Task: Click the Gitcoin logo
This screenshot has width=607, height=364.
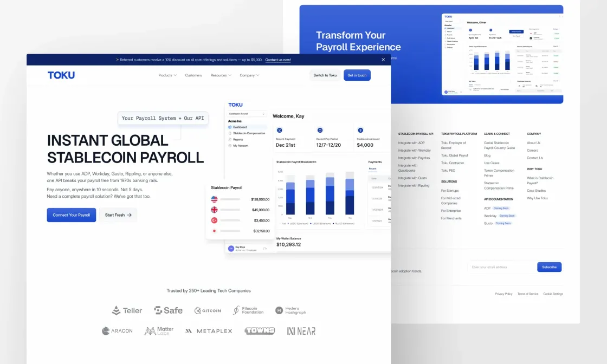Action: [208, 310]
